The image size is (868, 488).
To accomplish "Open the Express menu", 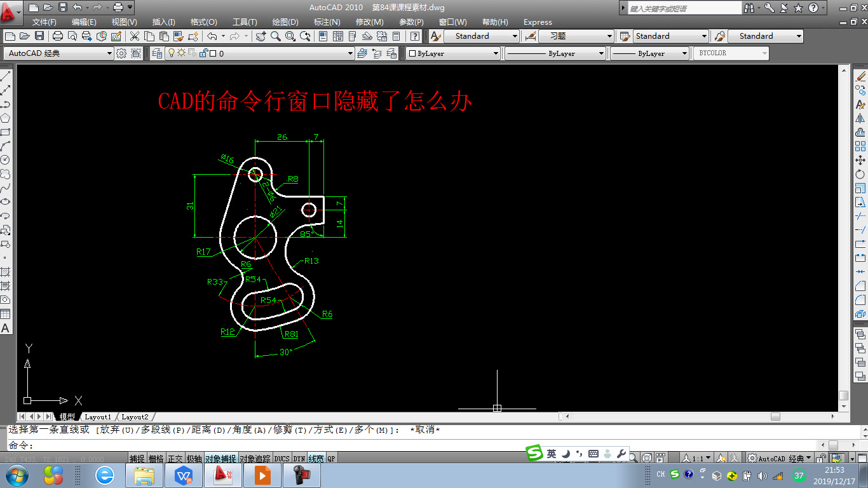I will pos(538,22).
